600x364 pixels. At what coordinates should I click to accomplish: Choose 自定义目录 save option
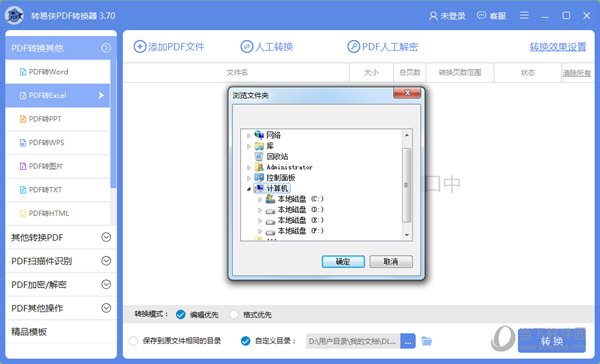coord(246,341)
